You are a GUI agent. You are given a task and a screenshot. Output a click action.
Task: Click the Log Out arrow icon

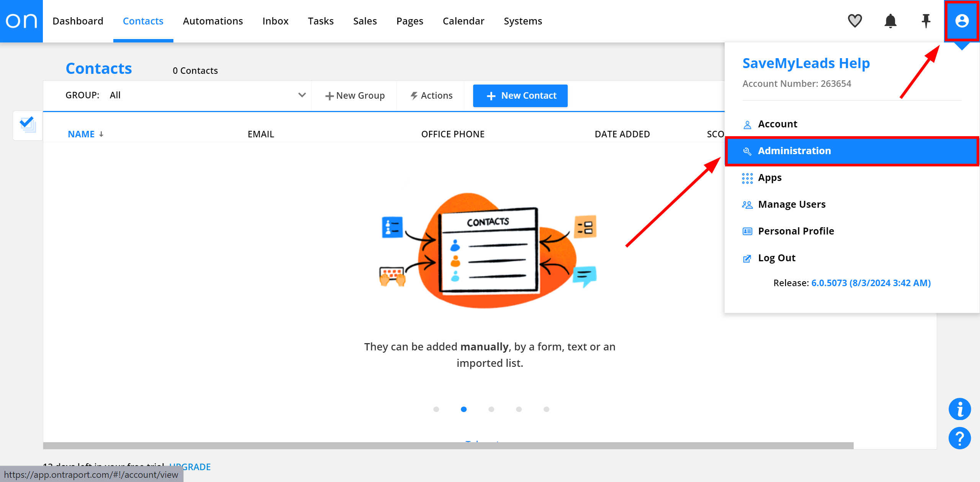[x=747, y=259]
